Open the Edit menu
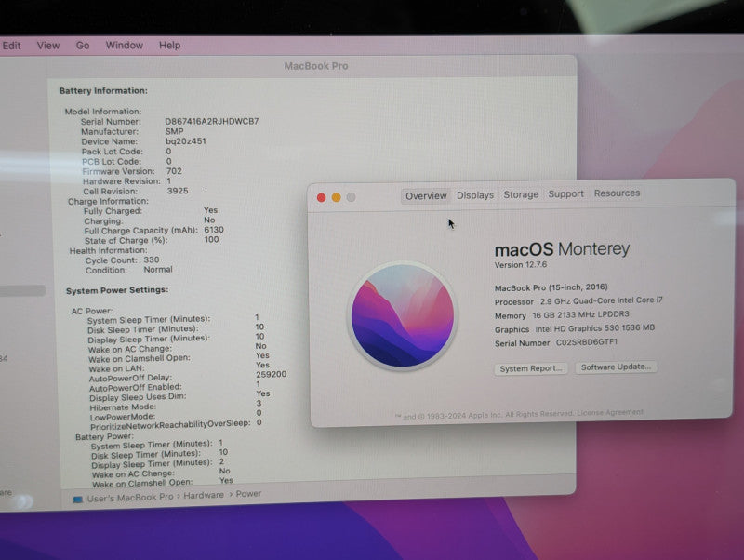The image size is (744, 560). point(11,46)
